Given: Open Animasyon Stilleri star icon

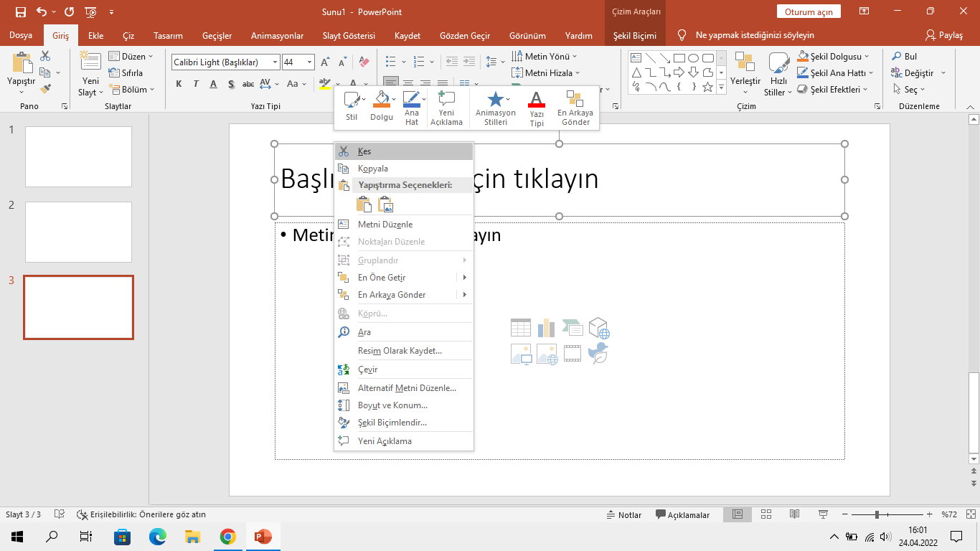Looking at the screenshot, I should pyautogui.click(x=495, y=99).
